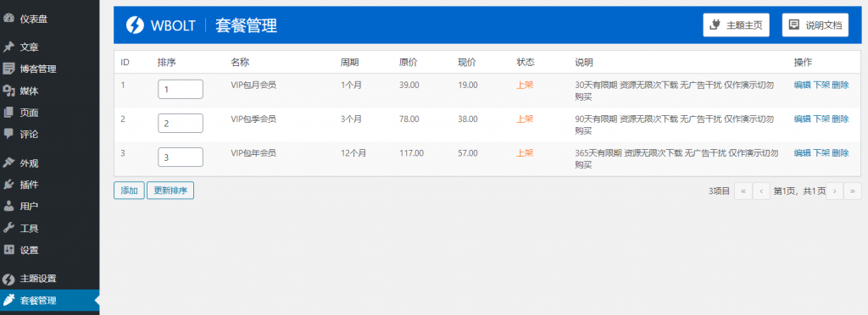Take down the VIP包月会员 package via 下架
Viewport: 868px width, 315px height.
[821, 86]
